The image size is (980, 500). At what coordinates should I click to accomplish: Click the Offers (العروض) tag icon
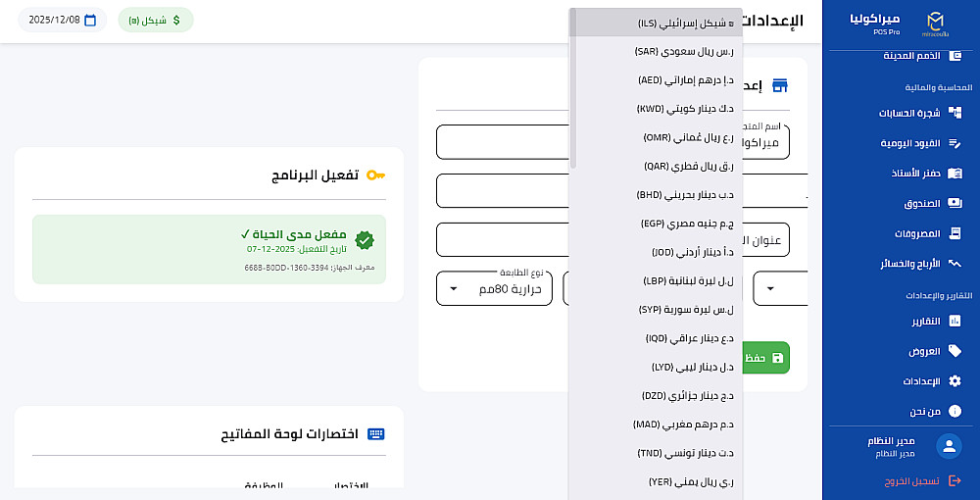[x=955, y=351]
